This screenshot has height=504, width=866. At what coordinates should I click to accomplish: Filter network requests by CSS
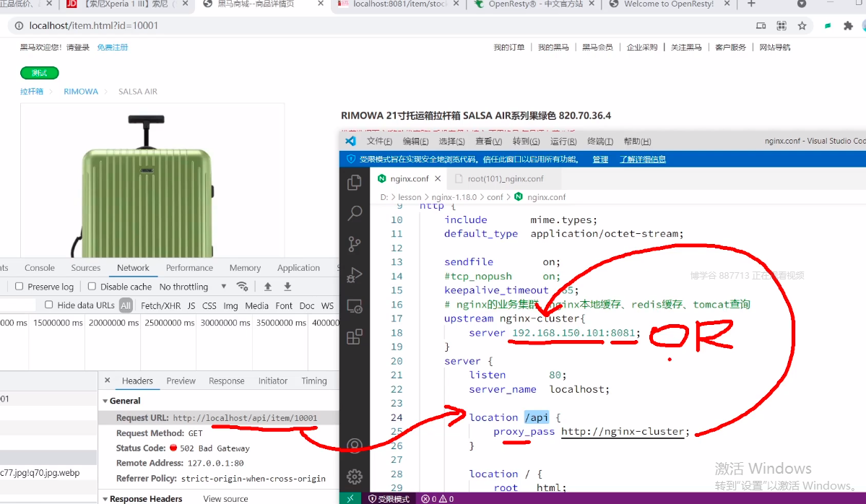[x=209, y=305]
